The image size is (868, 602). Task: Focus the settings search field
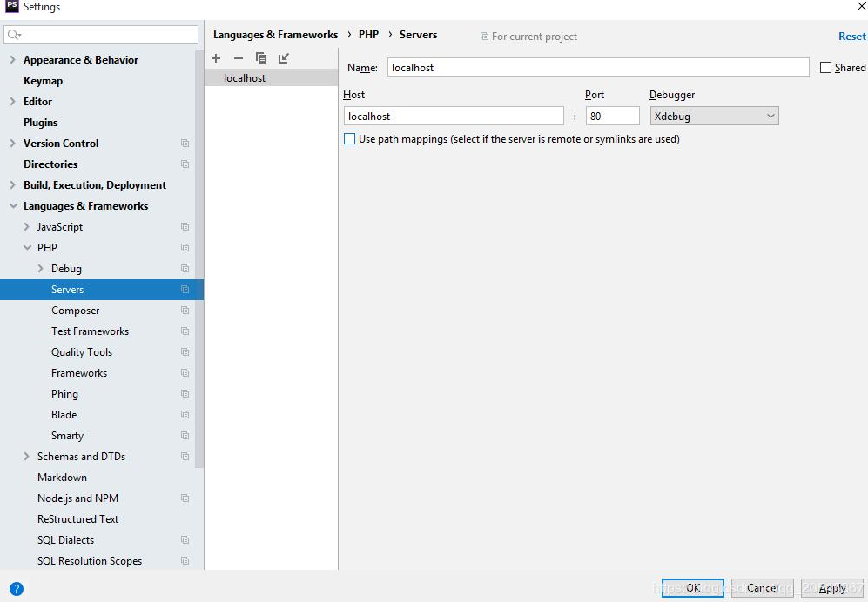101,35
